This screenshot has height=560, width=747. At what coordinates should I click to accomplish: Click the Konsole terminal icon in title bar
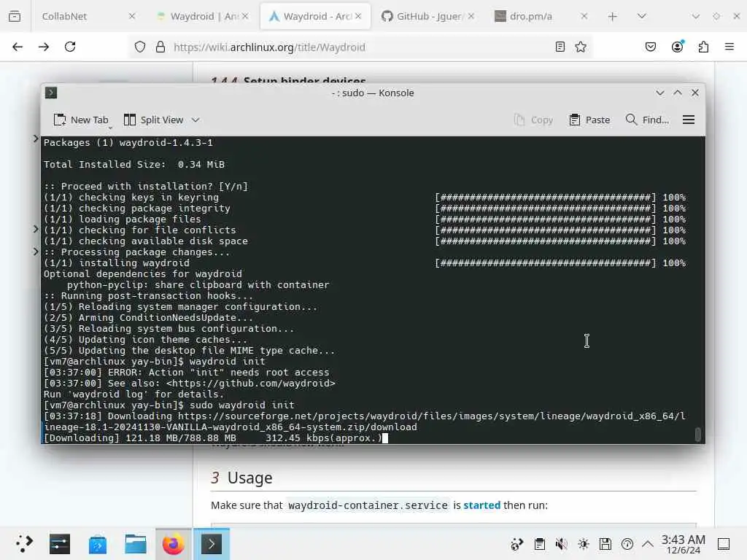(x=51, y=93)
